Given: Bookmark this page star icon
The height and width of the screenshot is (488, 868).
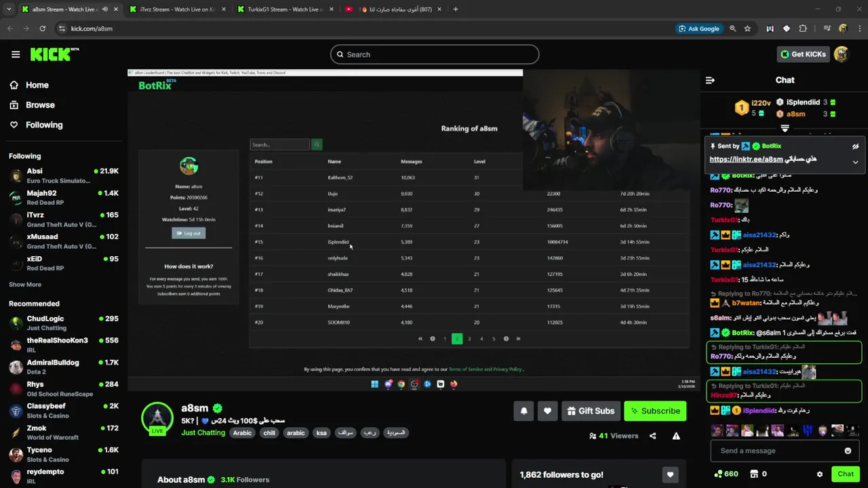Looking at the screenshot, I should 747,28.
